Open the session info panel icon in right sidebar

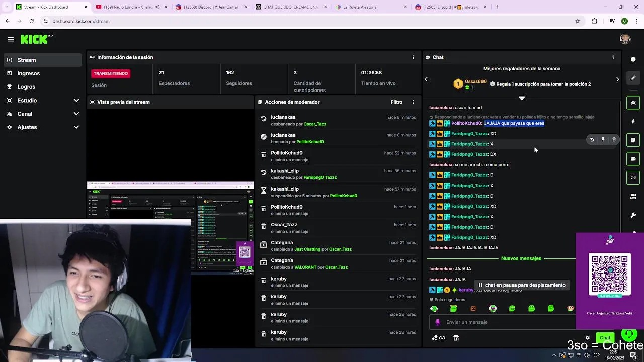pyautogui.click(x=633, y=59)
